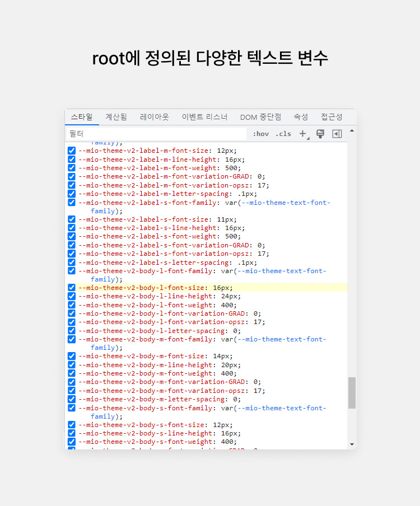
Task: Open the 이벤트 리스너 tab
Action: (204, 117)
